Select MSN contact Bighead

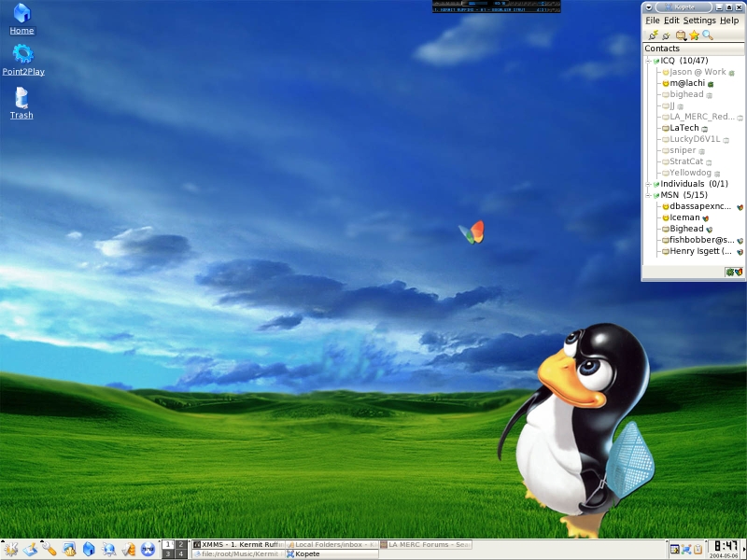686,229
